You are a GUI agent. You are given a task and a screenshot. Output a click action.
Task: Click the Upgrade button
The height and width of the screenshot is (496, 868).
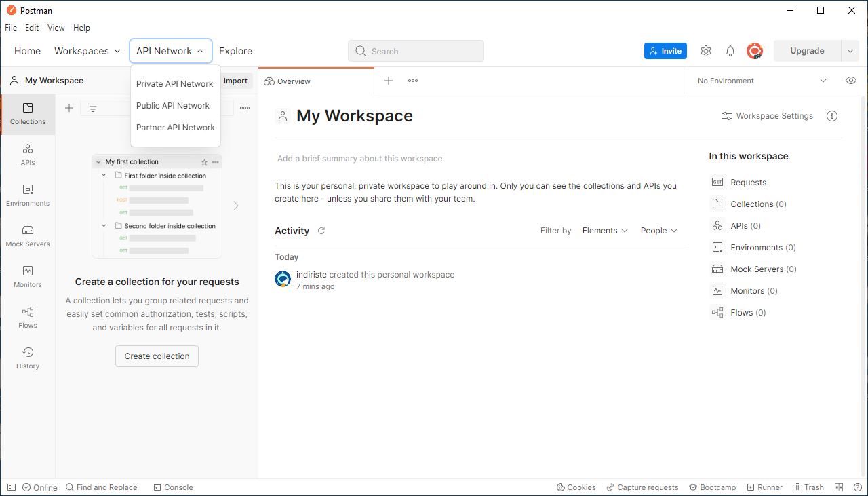tap(807, 51)
